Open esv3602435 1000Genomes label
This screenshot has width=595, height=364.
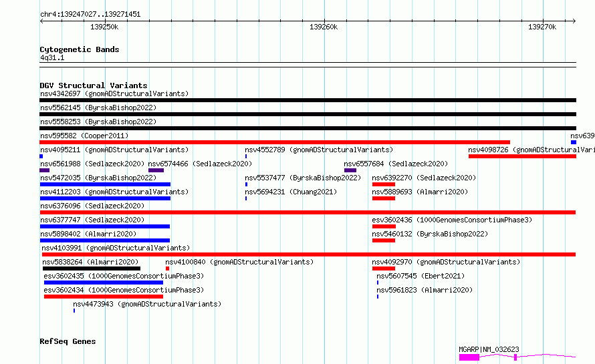click(124, 276)
